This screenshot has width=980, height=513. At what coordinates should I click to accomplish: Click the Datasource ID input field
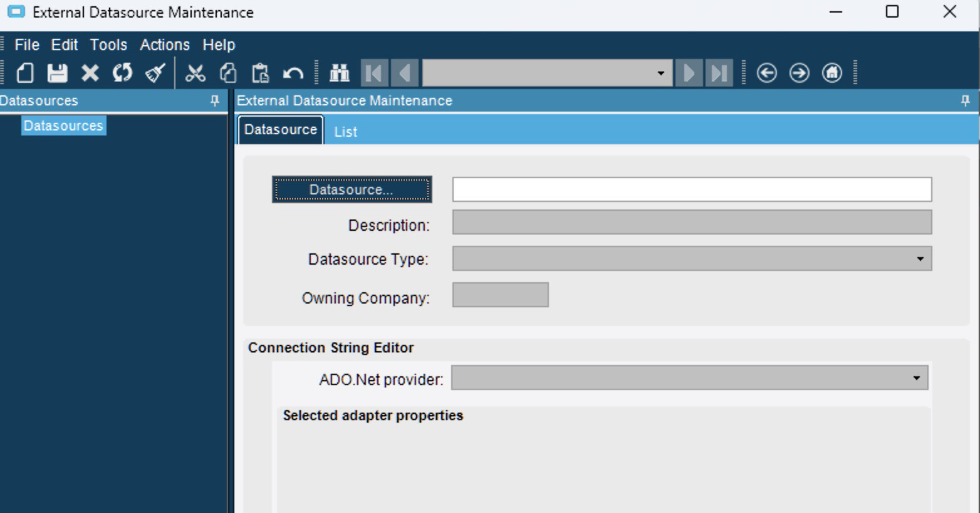(692, 189)
